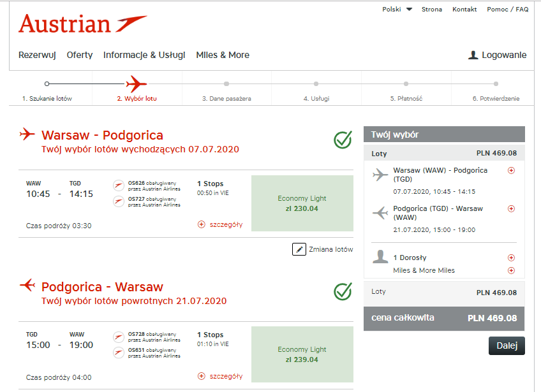The height and width of the screenshot is (392, 541).
Task: Click Zmiana lotów to change flights
Action: click(331, 249)
